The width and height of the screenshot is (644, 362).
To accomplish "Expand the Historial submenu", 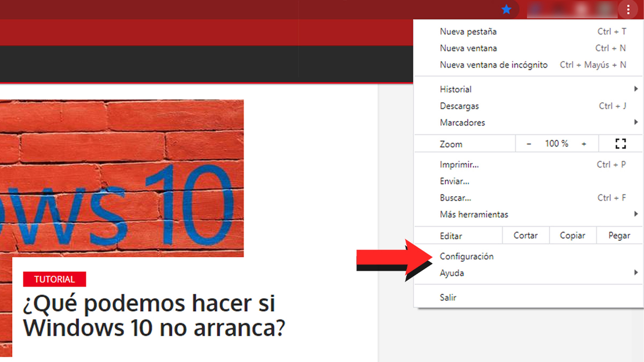I will pyautogui.click(x=528, y=89).
